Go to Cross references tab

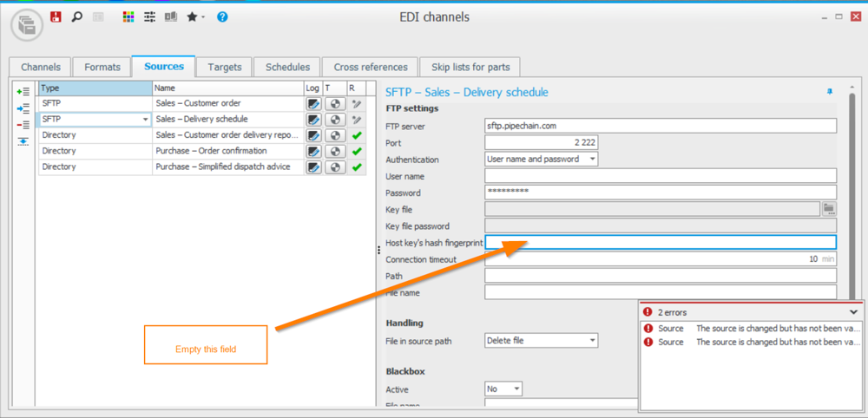pos(371,68)
